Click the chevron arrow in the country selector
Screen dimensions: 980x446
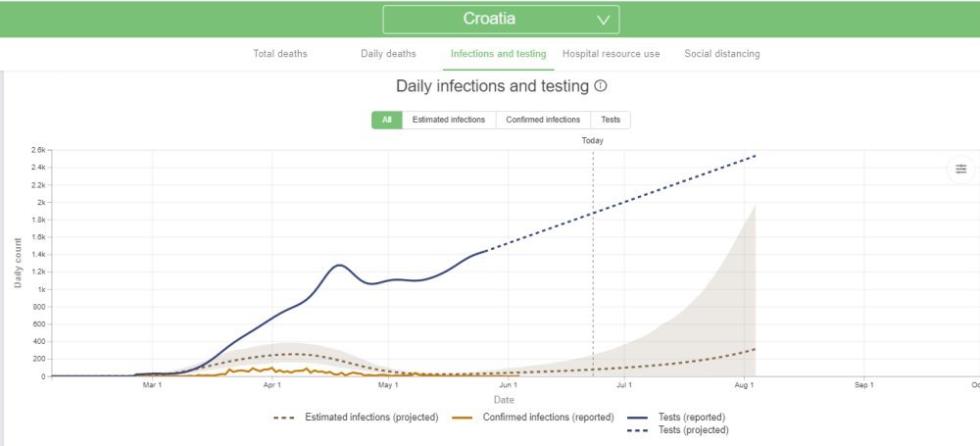click(605, 20)
